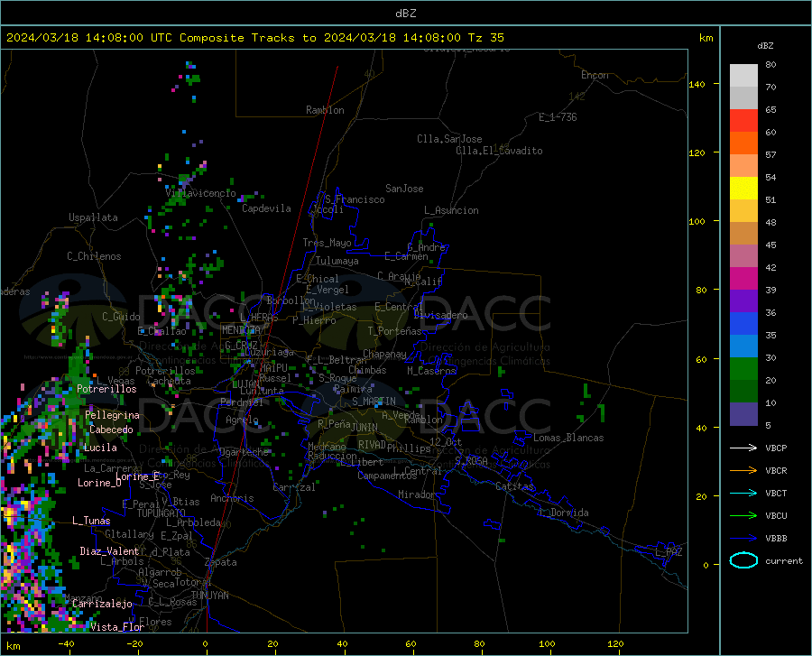
Task: Click the VBCU legend label
Action: pyautogui.click(x=776, y=516)
